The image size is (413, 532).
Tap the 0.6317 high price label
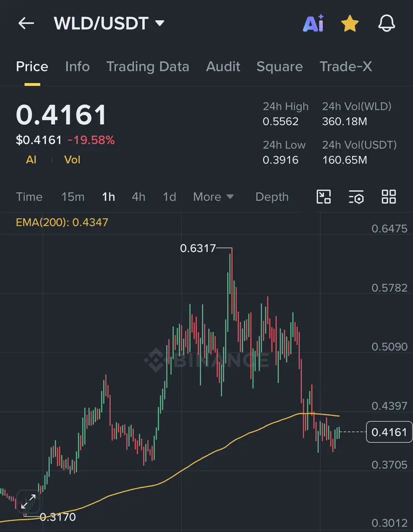click(x=198, y=248)
